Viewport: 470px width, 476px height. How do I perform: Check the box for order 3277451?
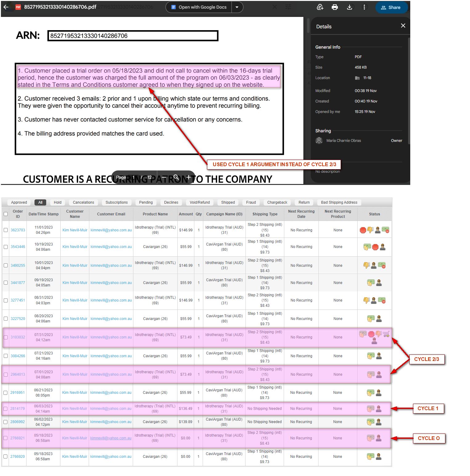click(6, 300)
